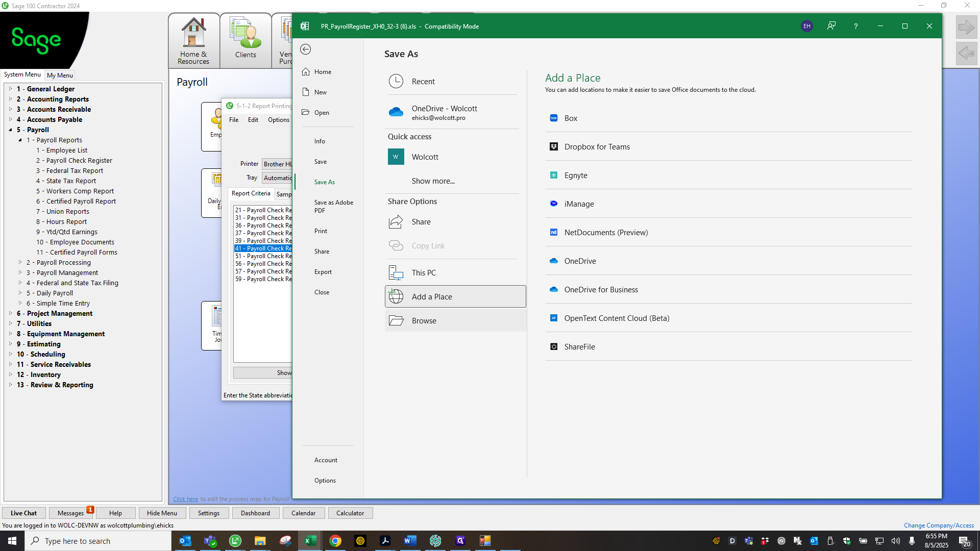Open the Home & Resources icon in Sage
This screenshot has width=980, height=551.
click(193, 41)
